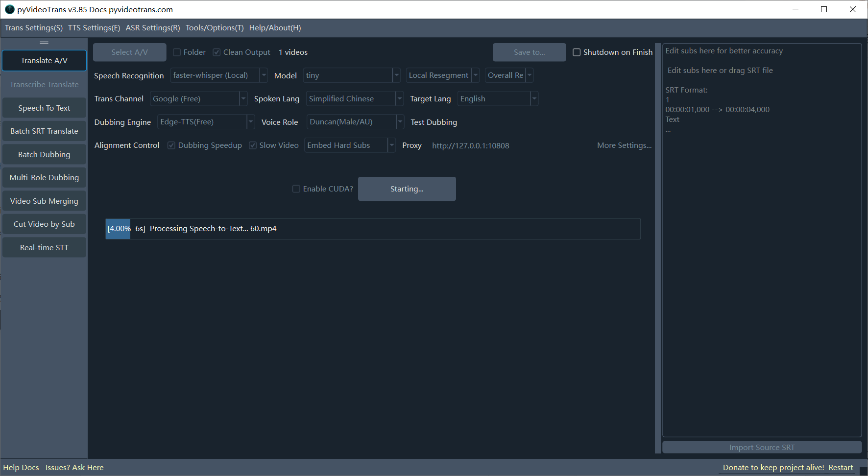Click the Restart link in status bar
The width and height of the screenshot is (868, 476).
pyautogui.click(x=841, y=468)
